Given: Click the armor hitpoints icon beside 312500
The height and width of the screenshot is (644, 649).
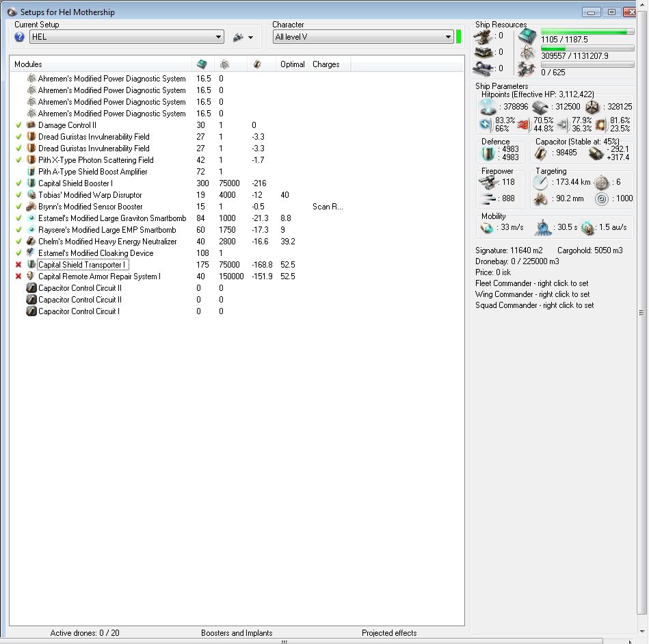Looking at the screenshot, I should click(x=540, y=107).
